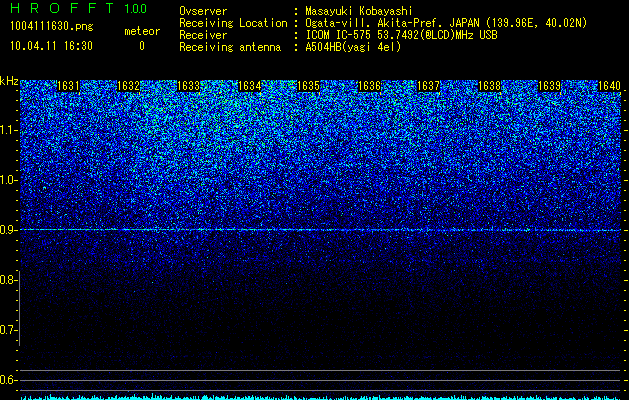Click the 0.6 frequency axis label

click(x=8, y=380)
